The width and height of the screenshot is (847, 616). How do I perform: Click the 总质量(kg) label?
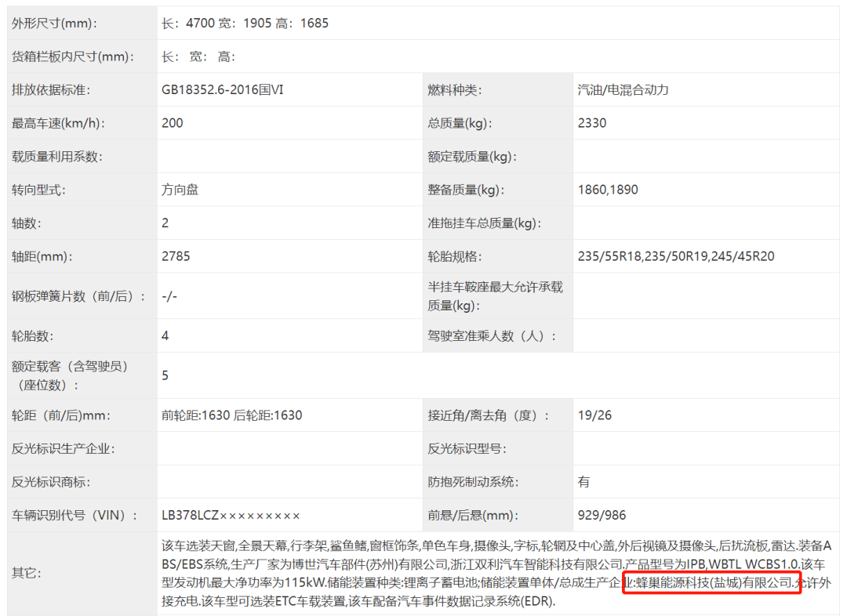[x=460, y=123]
